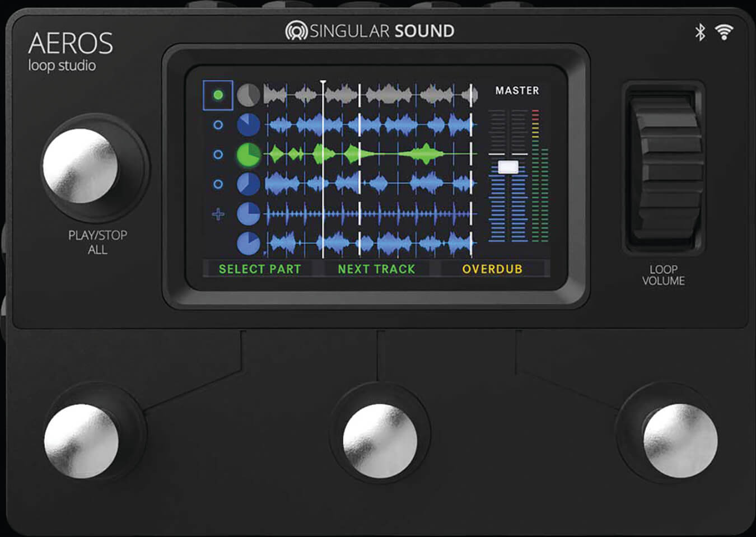Click the LOOP VOLUME wheel
The width and height of the screenshot is (756, 537).
pyautogui.click(x=664, y=168)
